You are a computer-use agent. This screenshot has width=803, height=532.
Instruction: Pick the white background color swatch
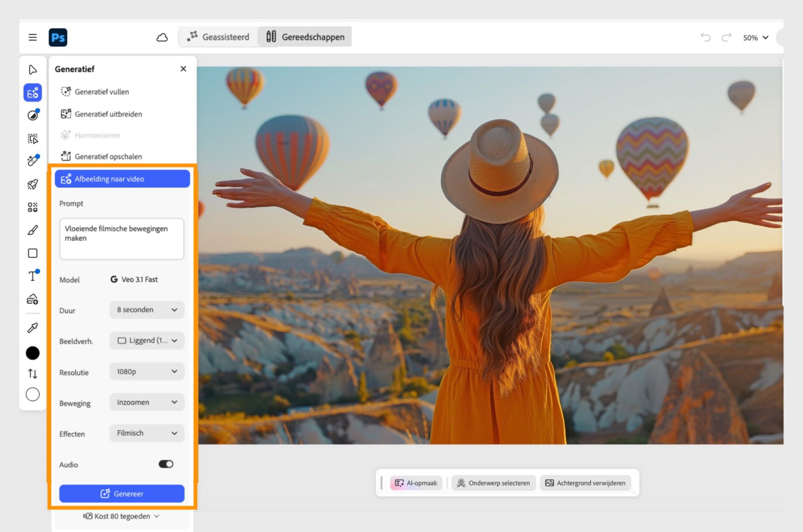click(33, 394)
